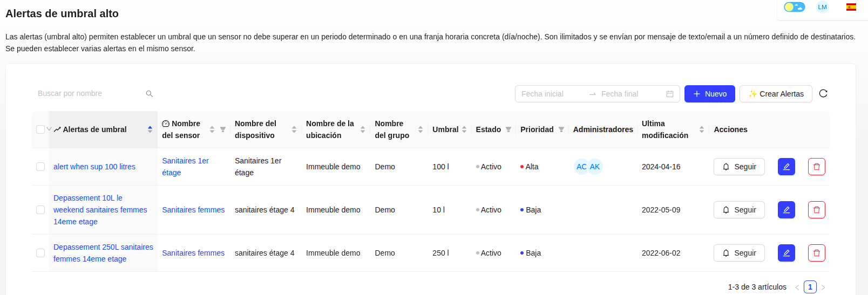
Task: Sort by 'Nombre del sensor' column
Action: 212,129
